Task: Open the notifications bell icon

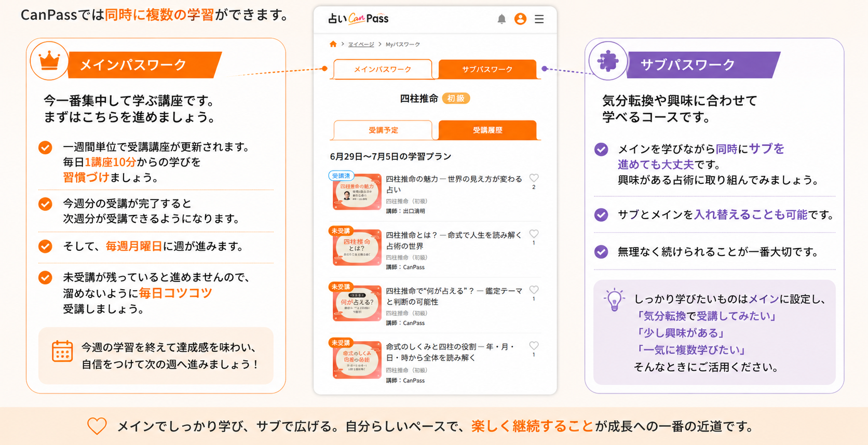Action: click(x=501, y=19)
